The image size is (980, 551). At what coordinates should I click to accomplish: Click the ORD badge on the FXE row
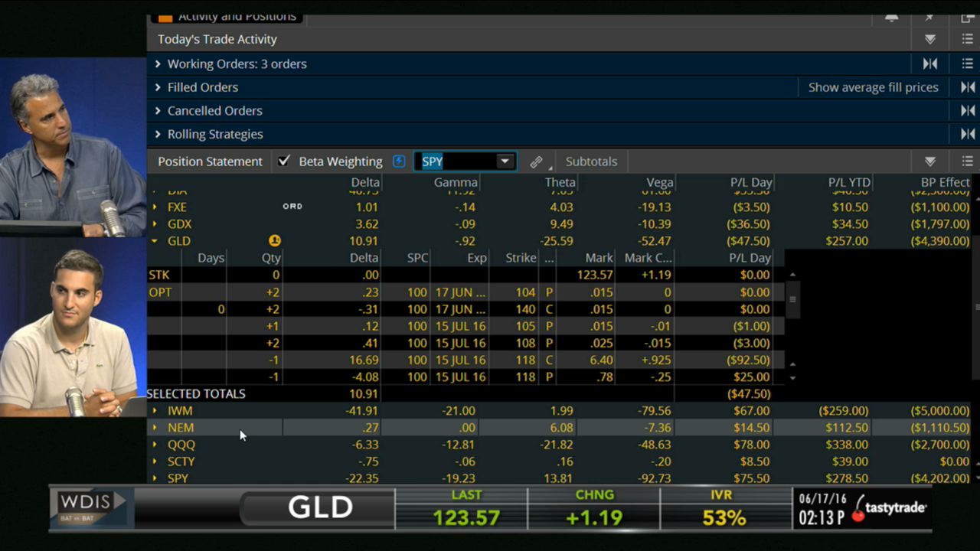[x=292, y=207]
